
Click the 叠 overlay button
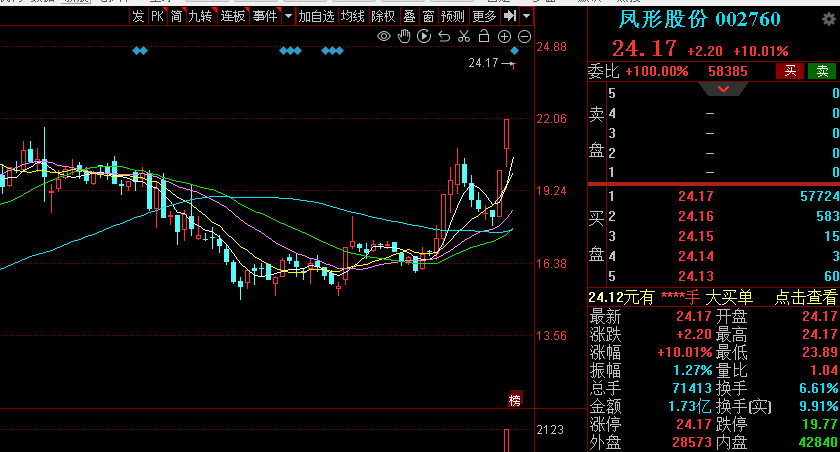point(409,16)
